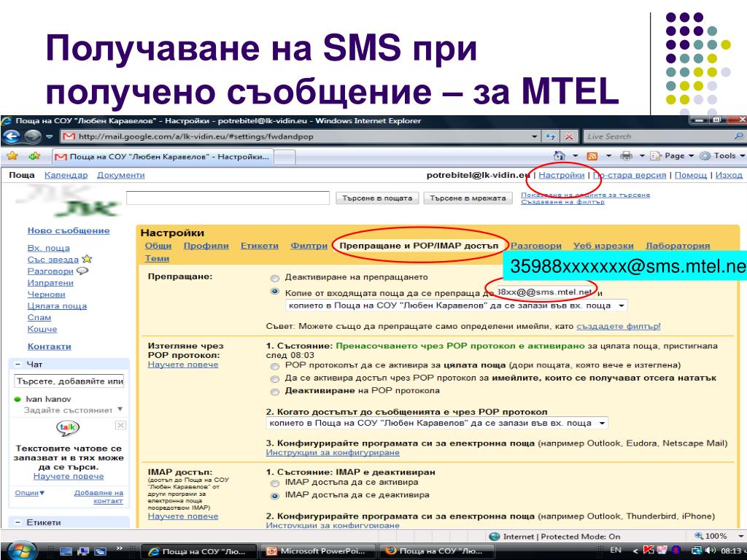Click the Изход sign-out link
The height and width of the screenshot is (560, 747).
tap(729, 175)
